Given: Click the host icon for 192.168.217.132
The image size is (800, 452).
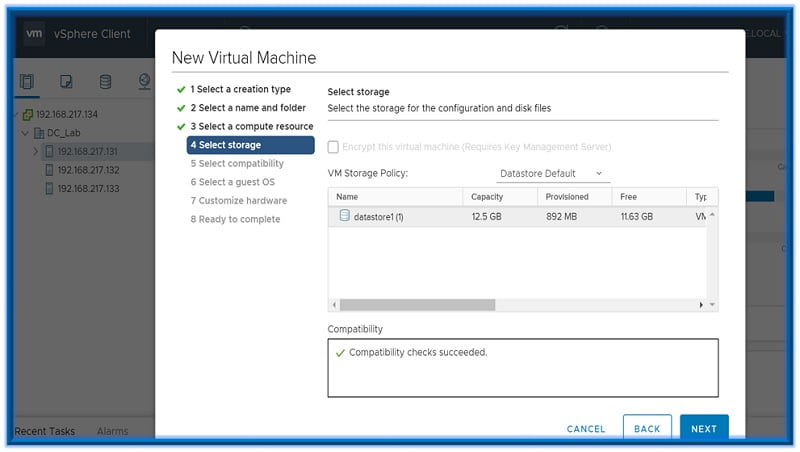Looking at the screenshot, I should [49, 170].
